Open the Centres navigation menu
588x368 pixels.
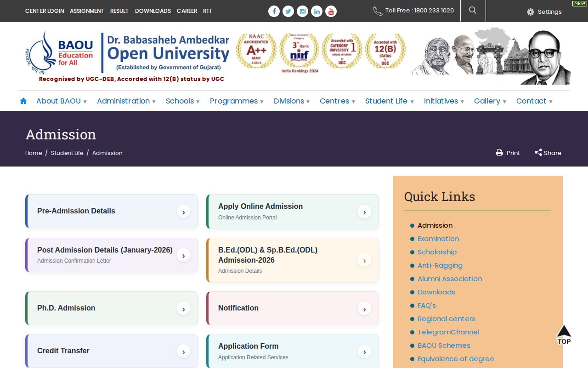pyautogui.click(x=338, y=101)
